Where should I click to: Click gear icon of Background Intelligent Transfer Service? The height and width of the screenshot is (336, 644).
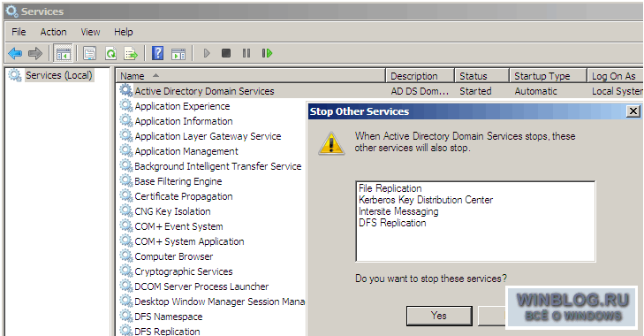point(126,165)
